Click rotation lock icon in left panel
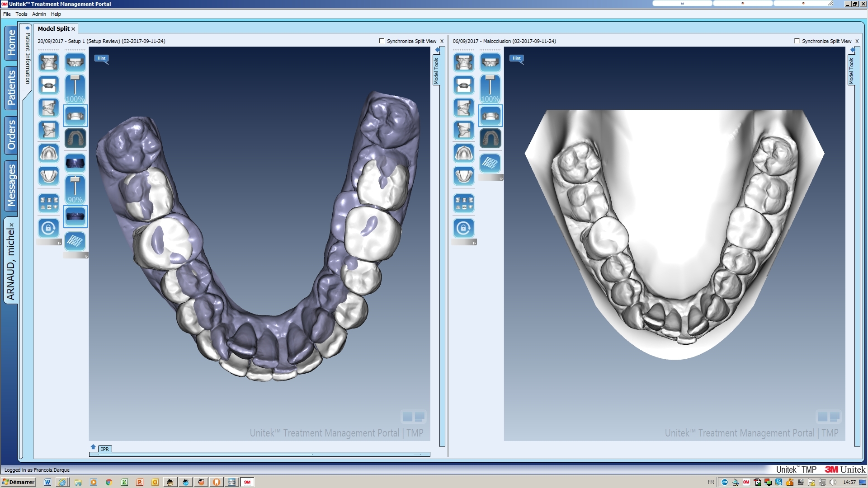868x488 pixels. (x=48, y=228)
